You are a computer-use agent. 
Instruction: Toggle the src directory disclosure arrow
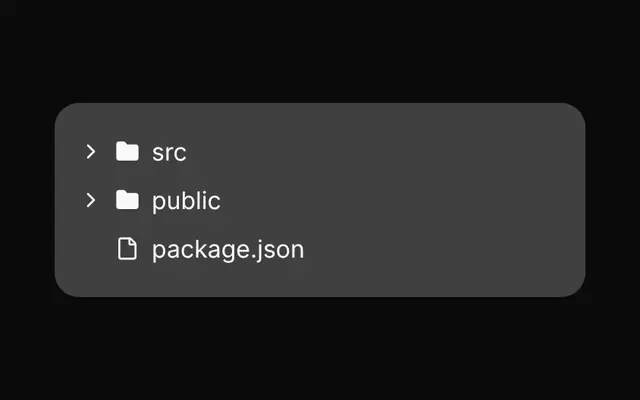(91, 151)
